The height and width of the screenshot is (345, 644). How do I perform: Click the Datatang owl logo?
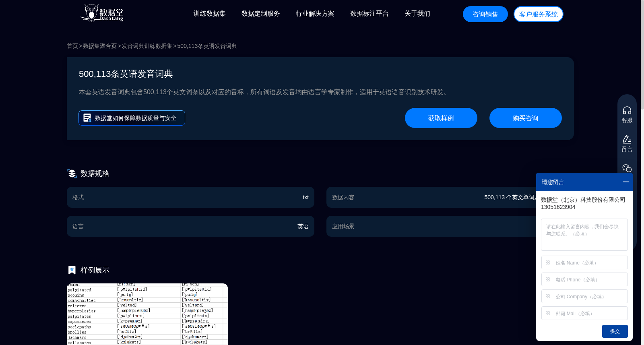102,13
